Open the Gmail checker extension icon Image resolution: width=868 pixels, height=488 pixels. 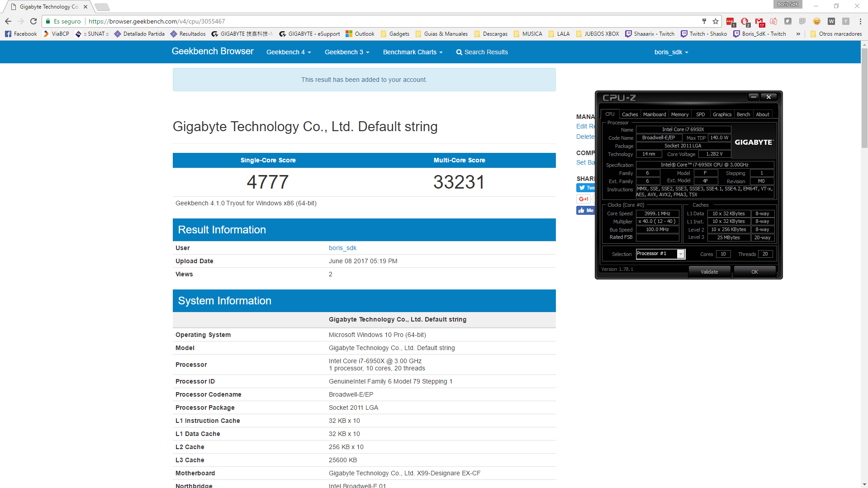point(759,22)
